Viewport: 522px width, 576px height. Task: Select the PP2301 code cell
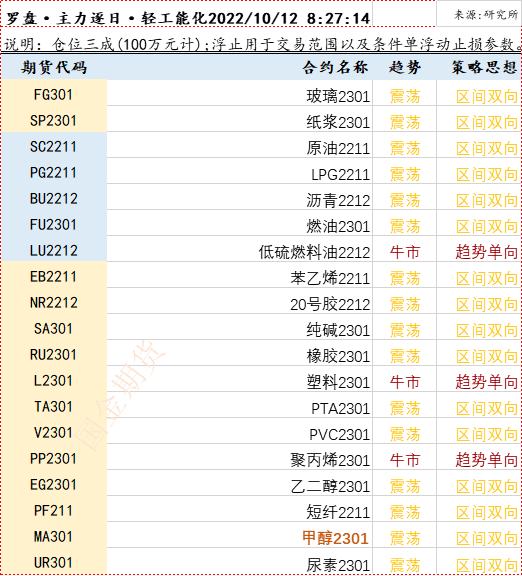[54, 457]
